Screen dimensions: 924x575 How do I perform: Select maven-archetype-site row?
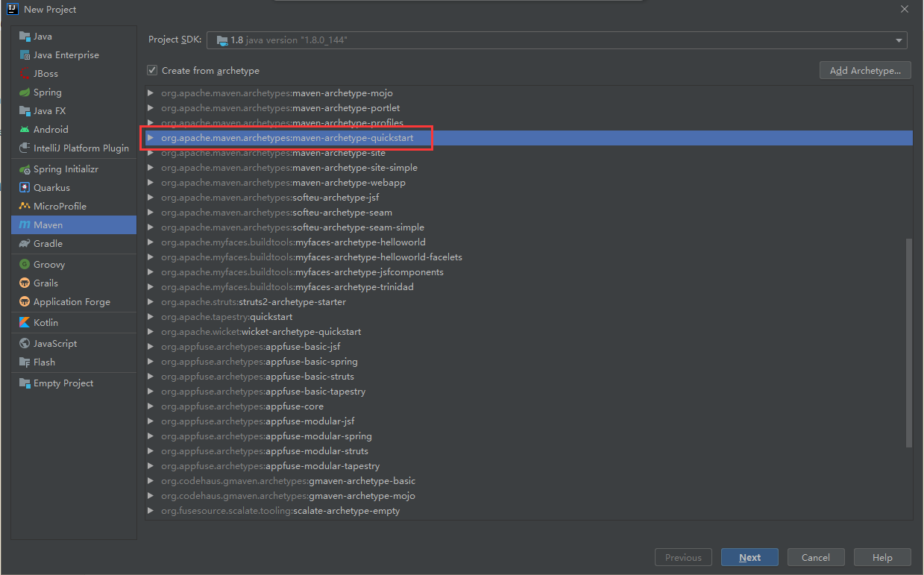pos(529,153)
